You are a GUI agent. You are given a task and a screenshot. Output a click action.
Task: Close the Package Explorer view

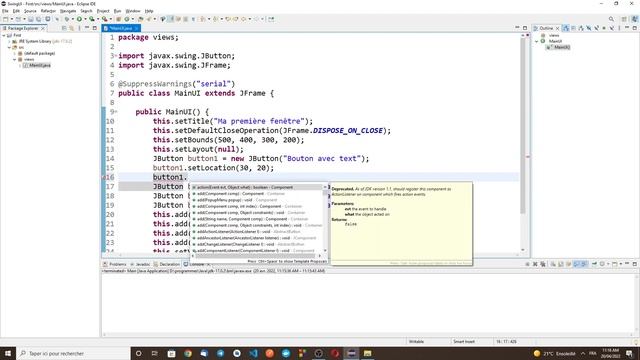pos(43,28)
